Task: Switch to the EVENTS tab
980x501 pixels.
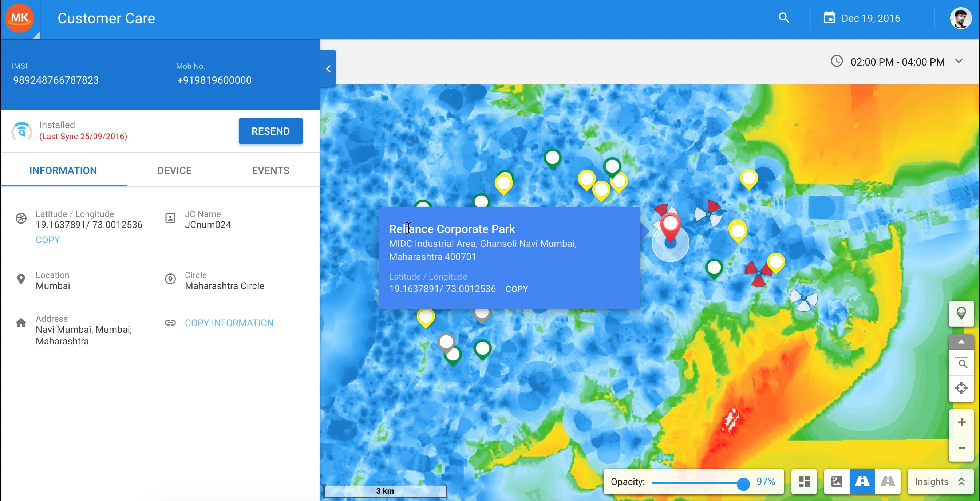Action: pos(270,170)
